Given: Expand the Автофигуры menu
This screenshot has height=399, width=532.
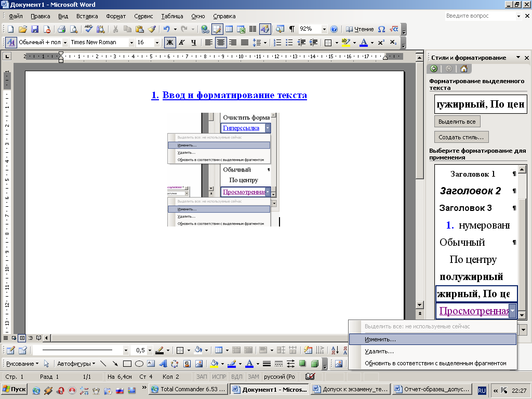Looking at the screenshot, I should [76, 364].
